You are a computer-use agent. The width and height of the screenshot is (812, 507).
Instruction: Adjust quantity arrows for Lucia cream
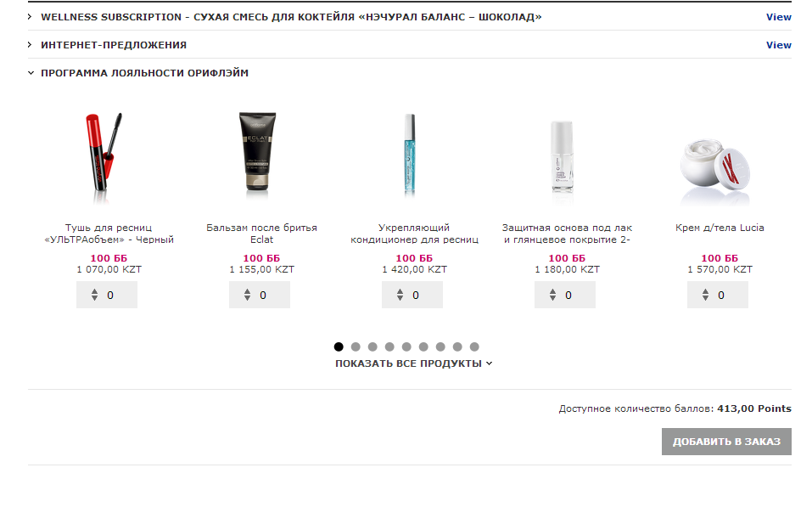(x=705, y=295)
